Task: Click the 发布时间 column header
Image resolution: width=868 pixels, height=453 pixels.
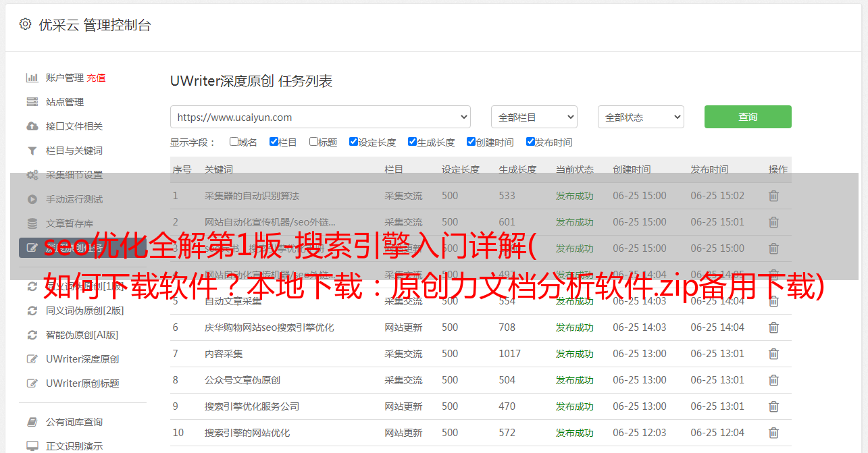Action: coord(709,169)
